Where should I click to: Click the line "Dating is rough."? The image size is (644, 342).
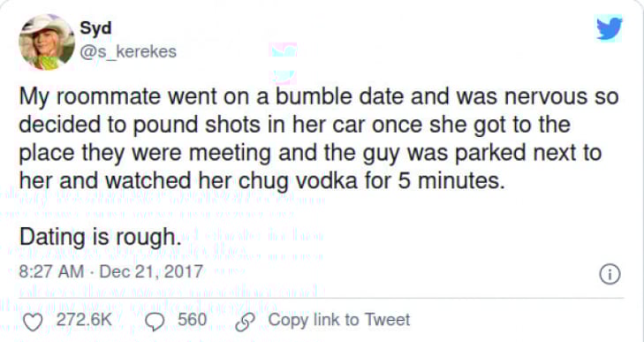click(x=100, y=238)
